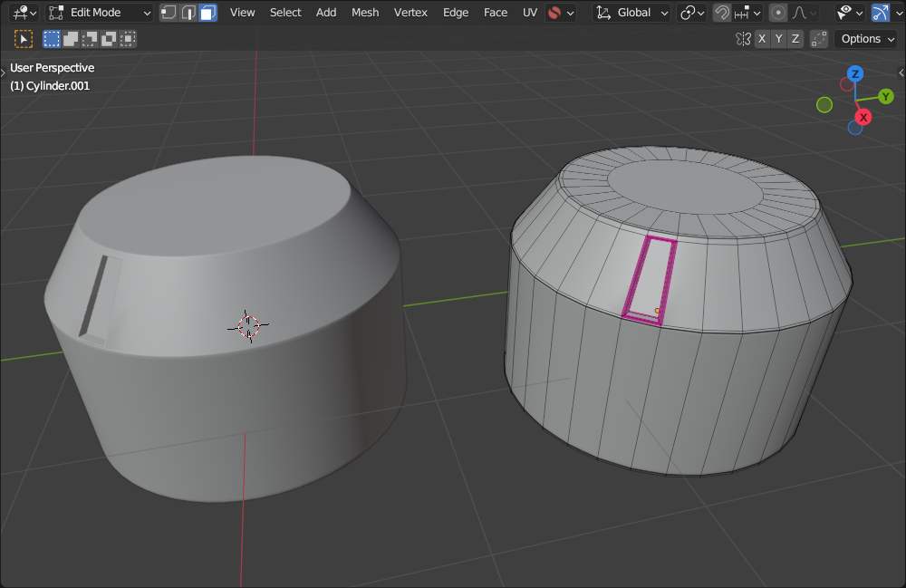The image size is (906, 588).
Task: Open the View menu
Action: (x=242, y=12)
